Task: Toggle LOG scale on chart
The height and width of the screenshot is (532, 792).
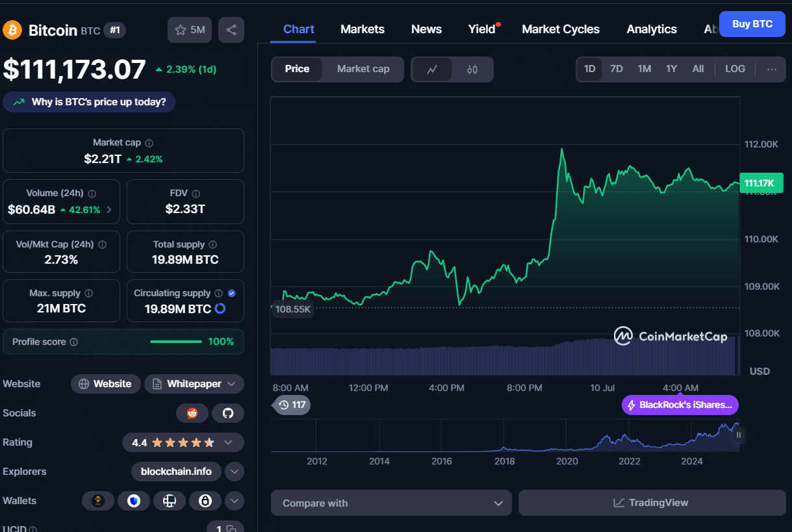Action: coord(735,69)
